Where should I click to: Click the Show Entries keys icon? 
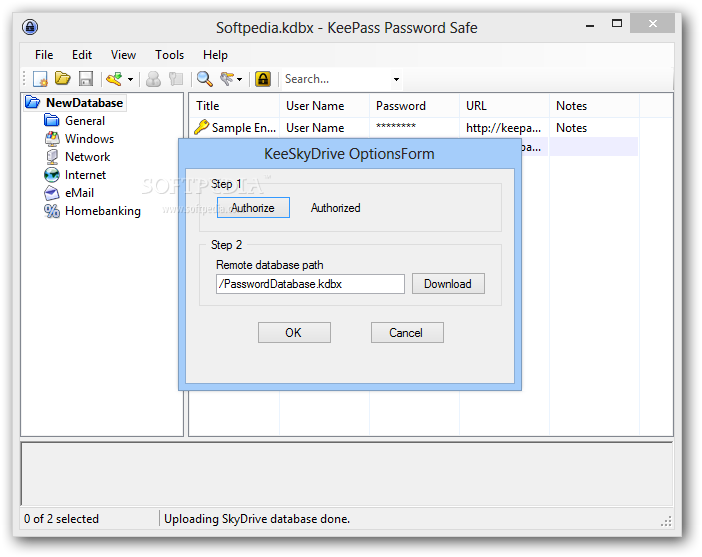227,79
